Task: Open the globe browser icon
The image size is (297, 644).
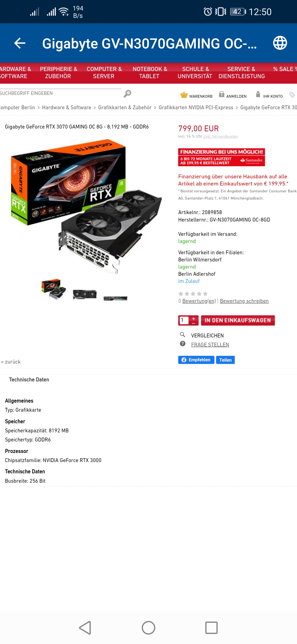Action: coord(280,43)
